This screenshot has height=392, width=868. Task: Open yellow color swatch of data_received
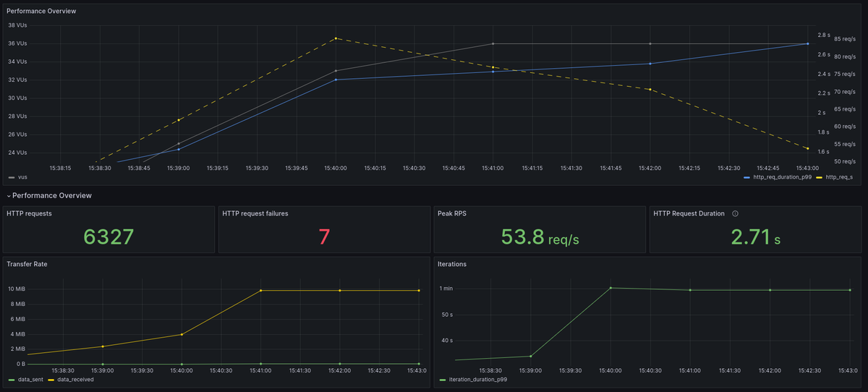(x=52, y=379)
